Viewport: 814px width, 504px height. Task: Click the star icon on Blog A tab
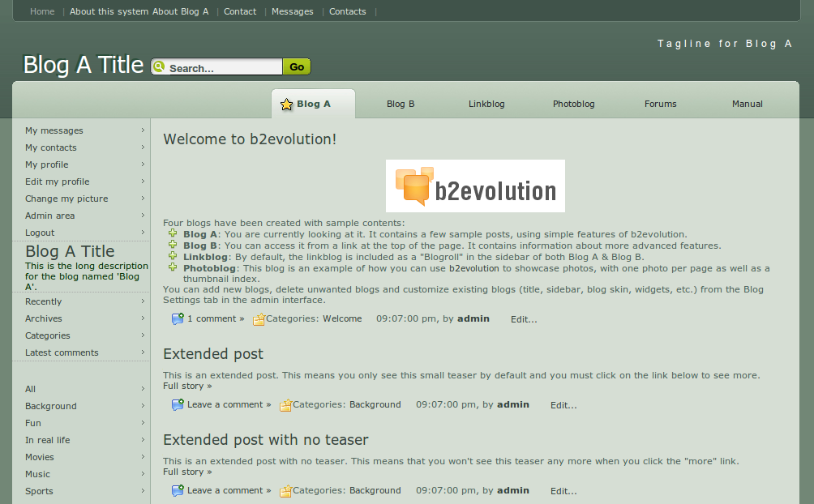point(286,105)
